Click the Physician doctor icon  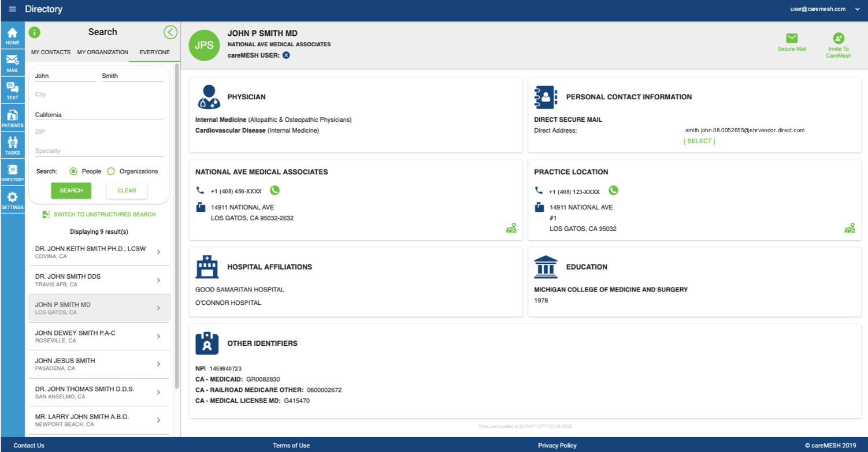click(209, 97)
